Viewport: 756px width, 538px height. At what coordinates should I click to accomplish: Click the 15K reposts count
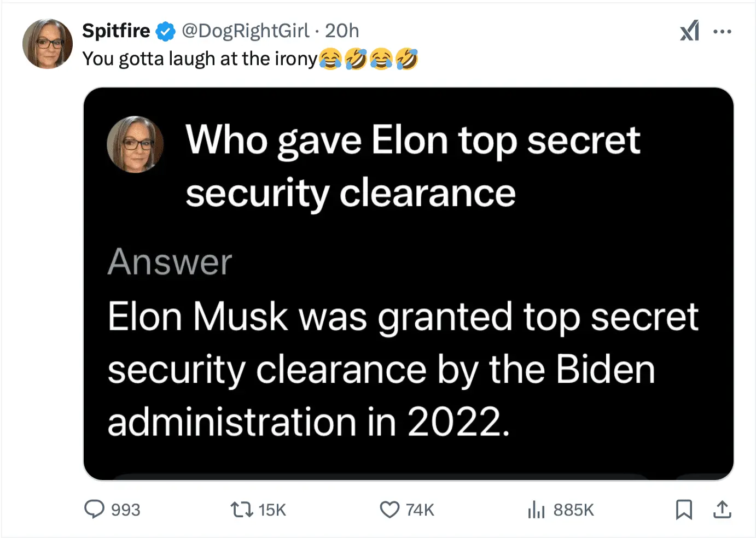(x=272, y=510)
